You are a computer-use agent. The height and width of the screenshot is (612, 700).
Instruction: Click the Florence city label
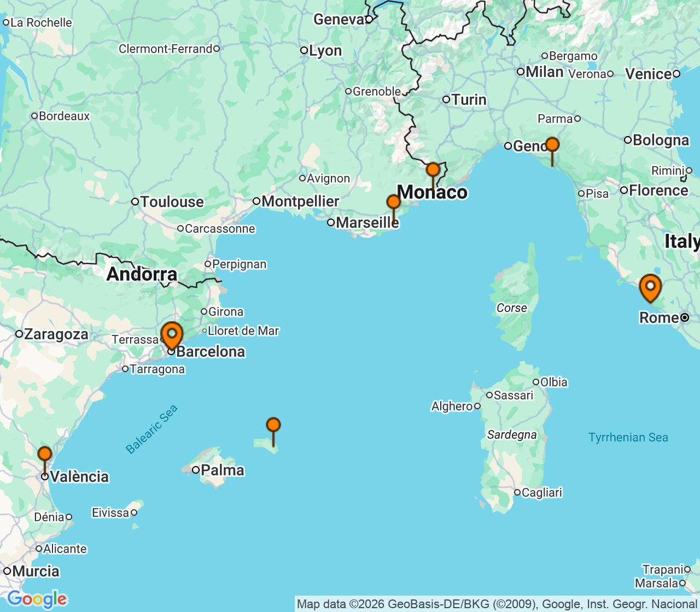(658, 190)
